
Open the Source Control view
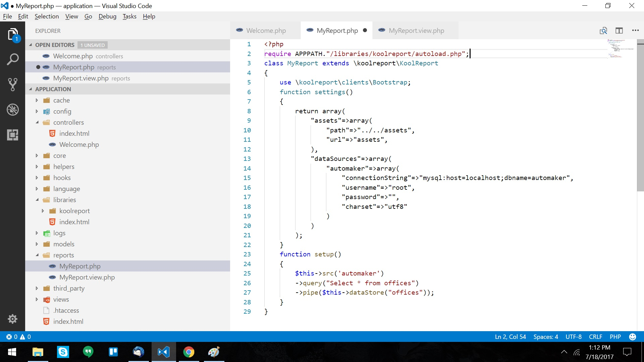tap(12, 84)
